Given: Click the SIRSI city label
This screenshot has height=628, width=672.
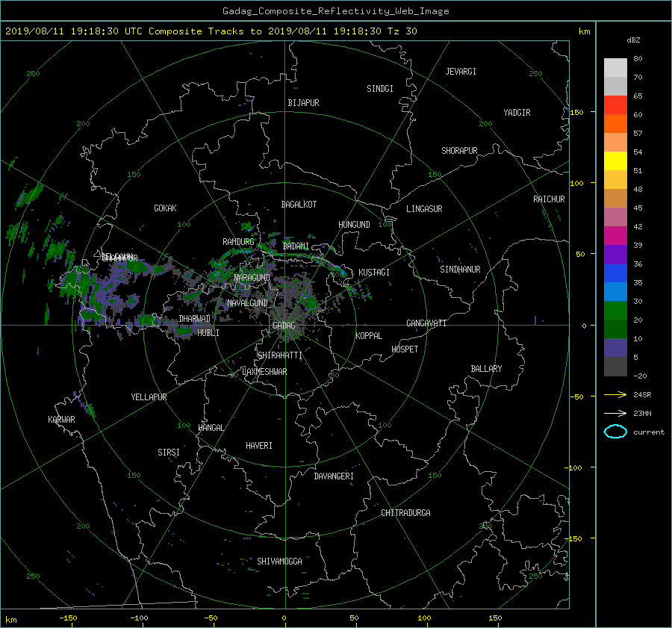Looking at the screenshot, I should 169,453.
